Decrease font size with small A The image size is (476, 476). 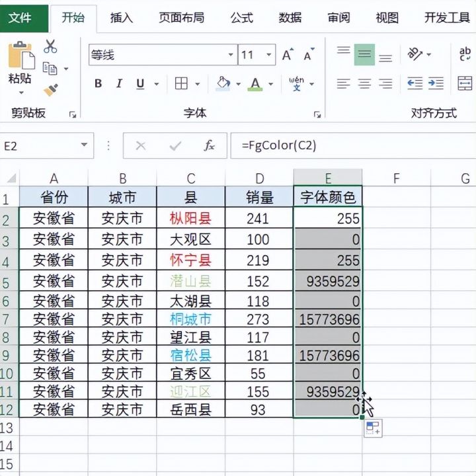pyautogui.click(x=309, y=55)
